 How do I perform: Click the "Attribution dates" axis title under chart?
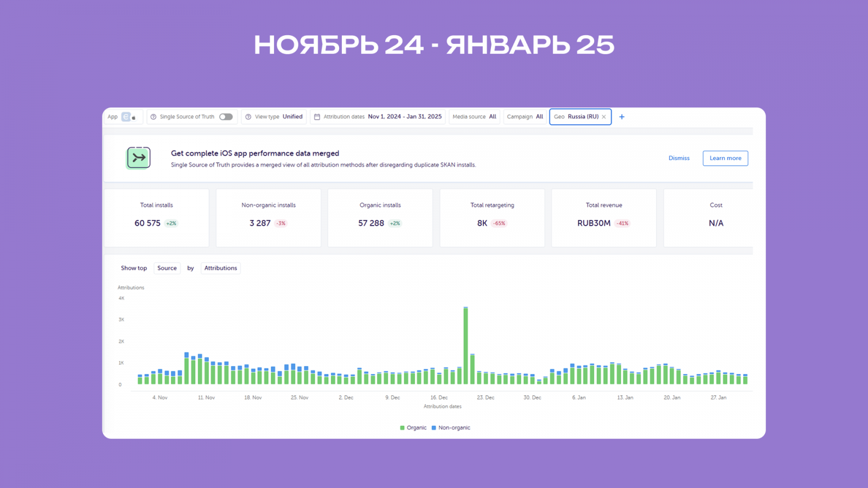(x=443, y=406)
